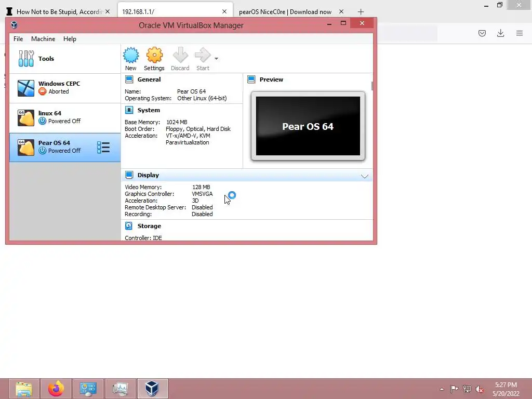Image resolution: width=532 pixels, height=399 pixels.
Task: Click the VirtualBox title bar logo icon
Action: [x=14, y=25]
